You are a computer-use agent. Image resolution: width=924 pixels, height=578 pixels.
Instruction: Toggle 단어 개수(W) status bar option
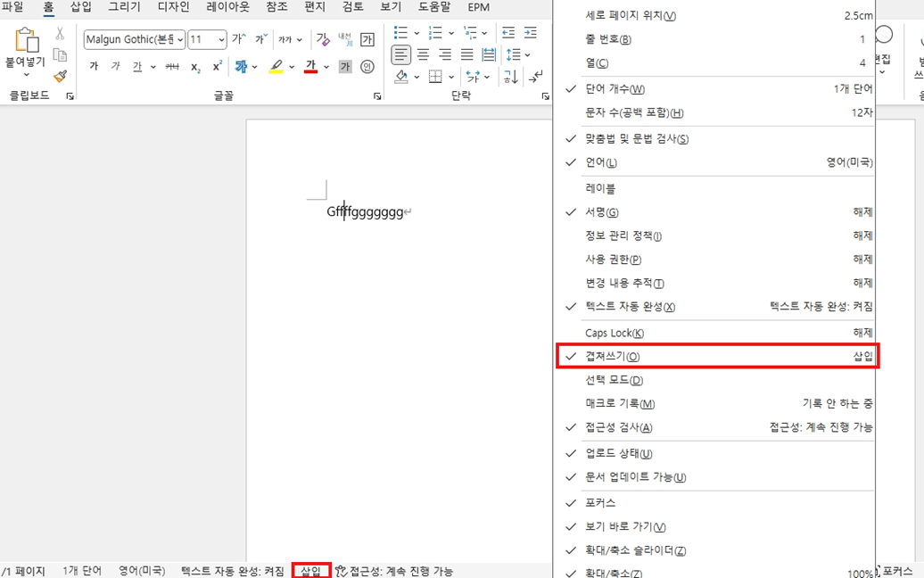tap(715, 89)
